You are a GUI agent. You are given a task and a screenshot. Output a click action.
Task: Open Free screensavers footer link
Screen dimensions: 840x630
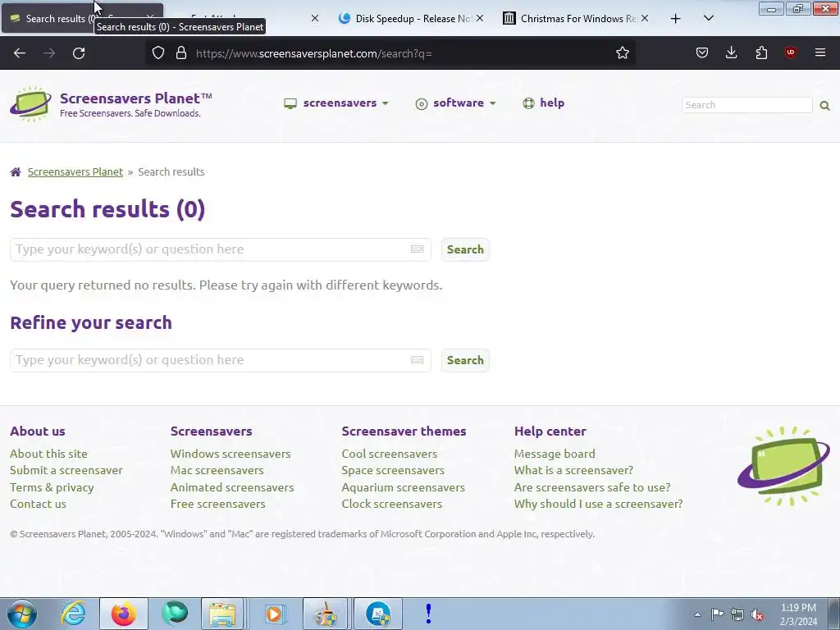[x=218, y=504]
